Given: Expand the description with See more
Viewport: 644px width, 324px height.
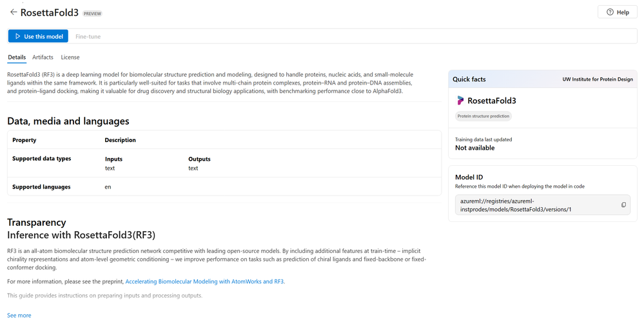Looking at the screenshot, I should coord(19,316).
